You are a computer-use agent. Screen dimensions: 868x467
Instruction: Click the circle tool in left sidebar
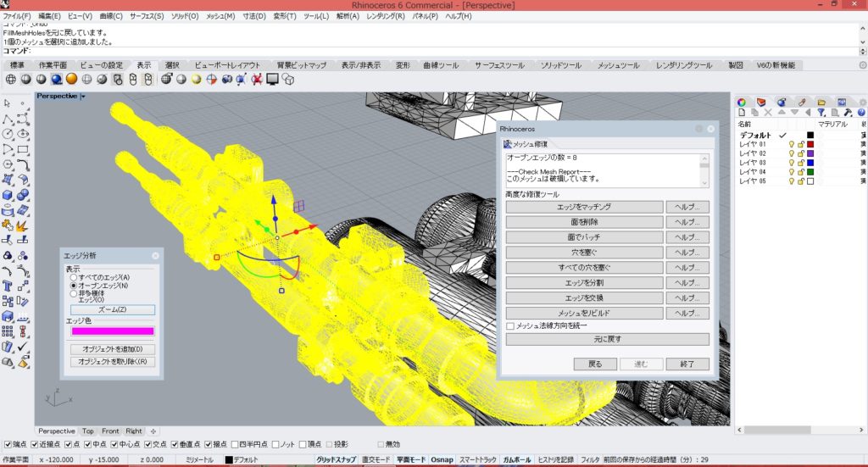8,134
